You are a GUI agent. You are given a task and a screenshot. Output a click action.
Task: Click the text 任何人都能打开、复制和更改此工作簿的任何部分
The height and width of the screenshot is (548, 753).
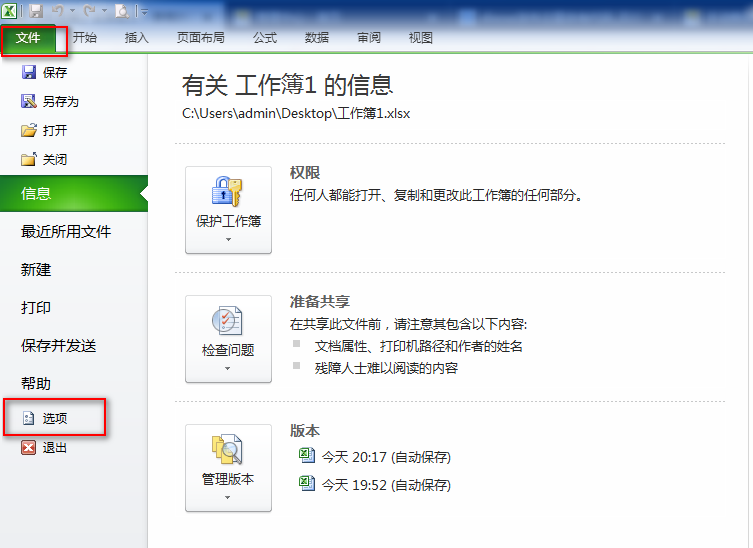[436, 195]
